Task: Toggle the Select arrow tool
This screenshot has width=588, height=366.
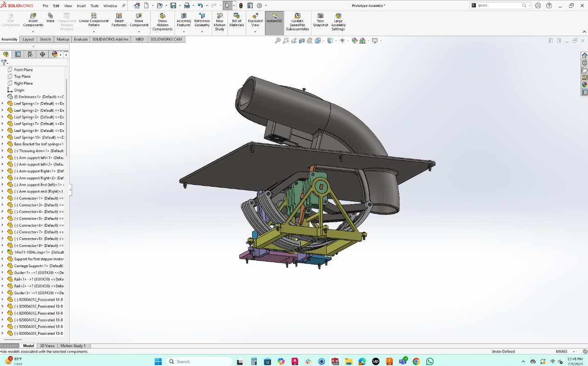Action: (227, 6)
